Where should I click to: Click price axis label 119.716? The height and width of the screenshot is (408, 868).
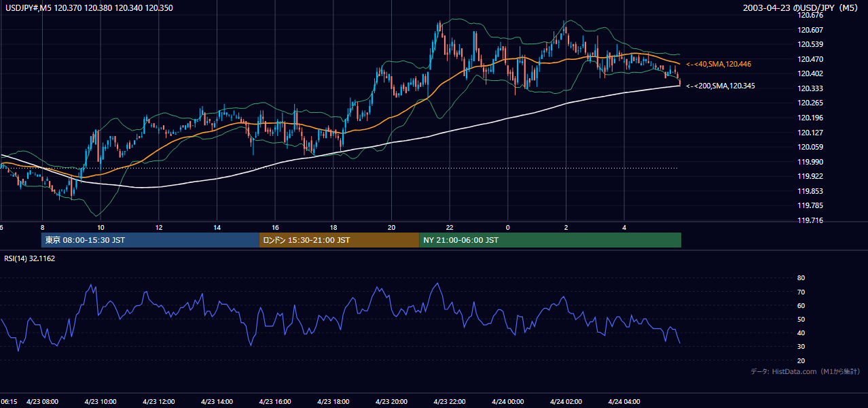(x=811, y=220)
